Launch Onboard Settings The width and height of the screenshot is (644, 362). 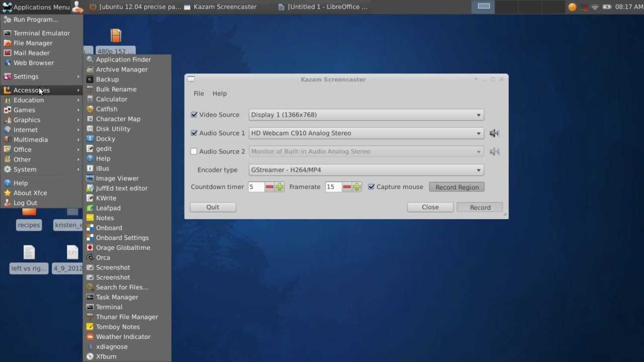(127, 238)
